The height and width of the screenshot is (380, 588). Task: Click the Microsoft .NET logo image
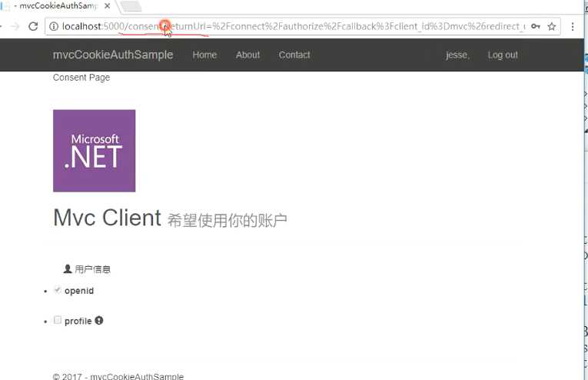point(94,151)
